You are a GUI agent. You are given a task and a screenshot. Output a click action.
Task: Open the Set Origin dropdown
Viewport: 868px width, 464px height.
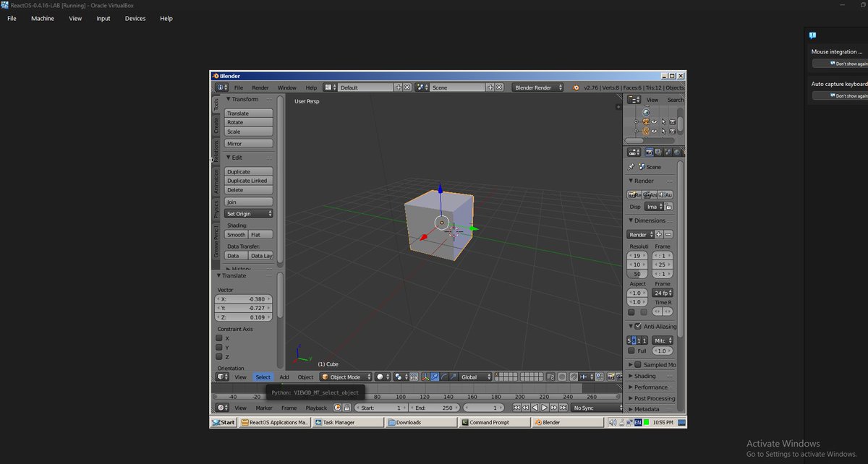(x=249, y=213)
